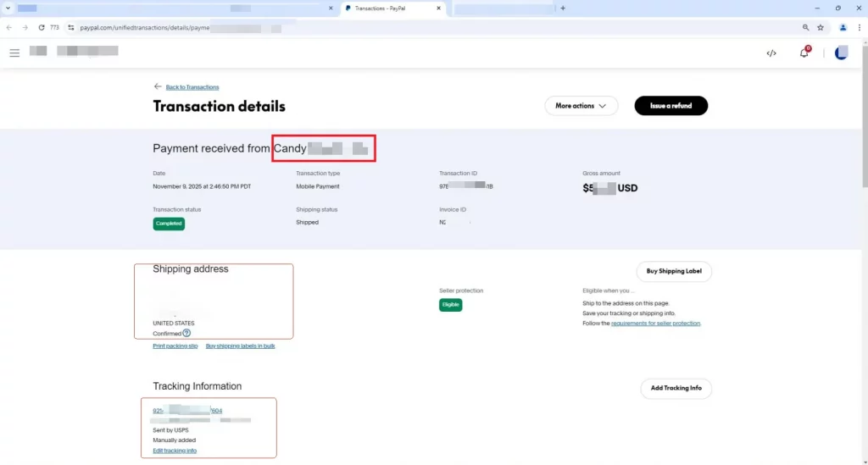Open Chrome three-dot menu
Image resolution: width=868 pixels, height=465 pixels.
point(860,27)
